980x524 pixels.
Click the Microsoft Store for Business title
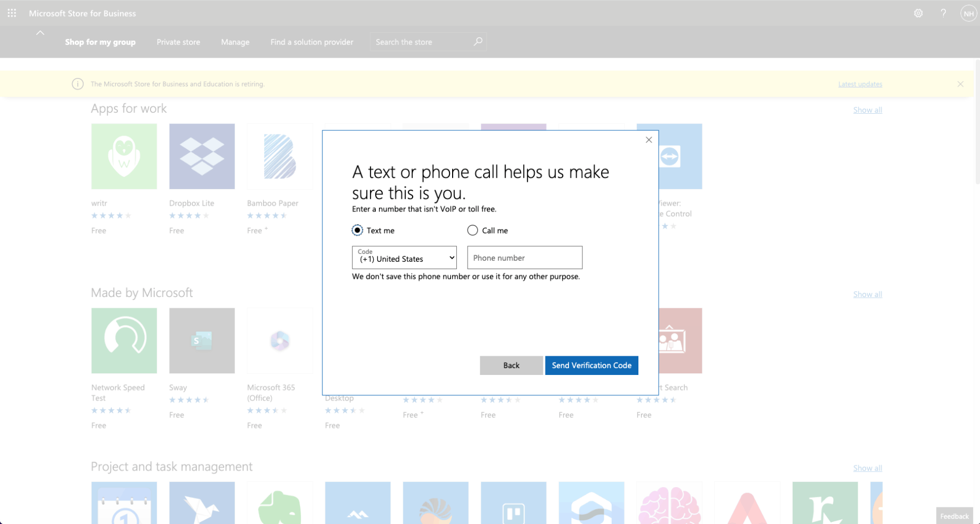pos(82,13)
